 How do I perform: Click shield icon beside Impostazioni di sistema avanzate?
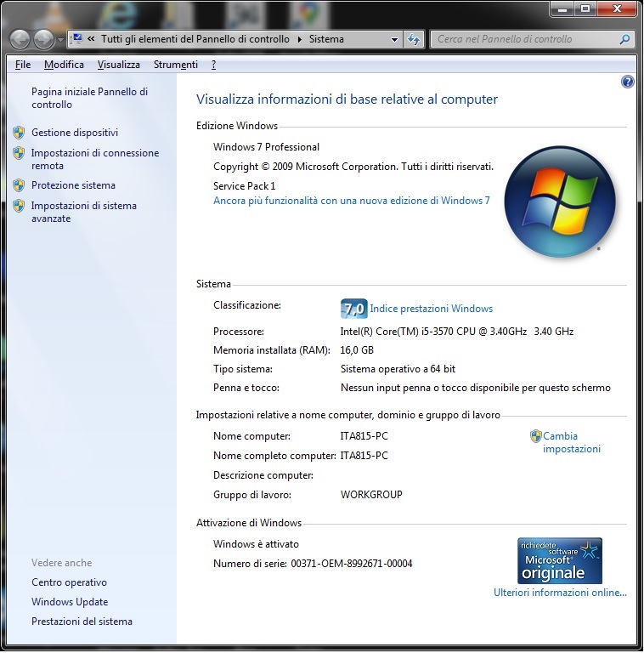pyautogui.click(x=19, y=206)
